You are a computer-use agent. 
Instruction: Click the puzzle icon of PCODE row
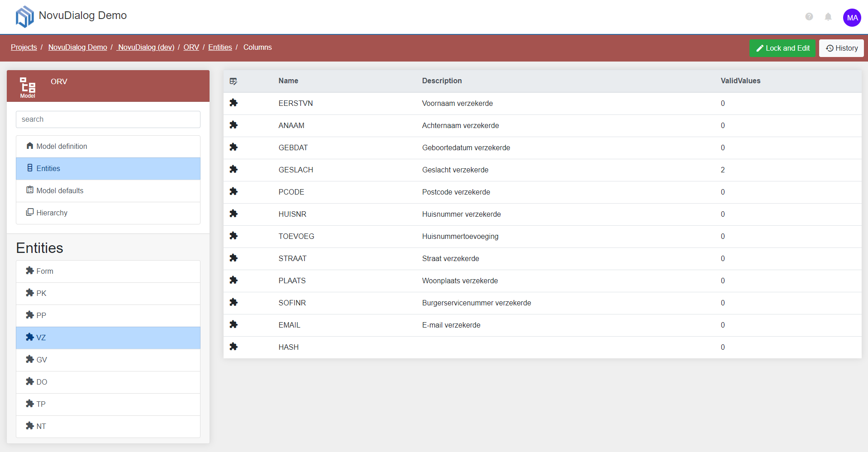point(234,191)
